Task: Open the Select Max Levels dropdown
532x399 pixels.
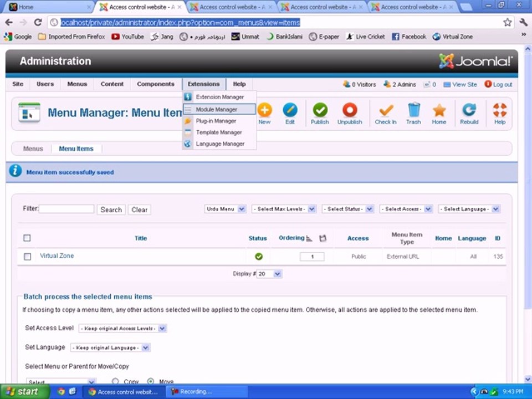Action: [284, 209]
